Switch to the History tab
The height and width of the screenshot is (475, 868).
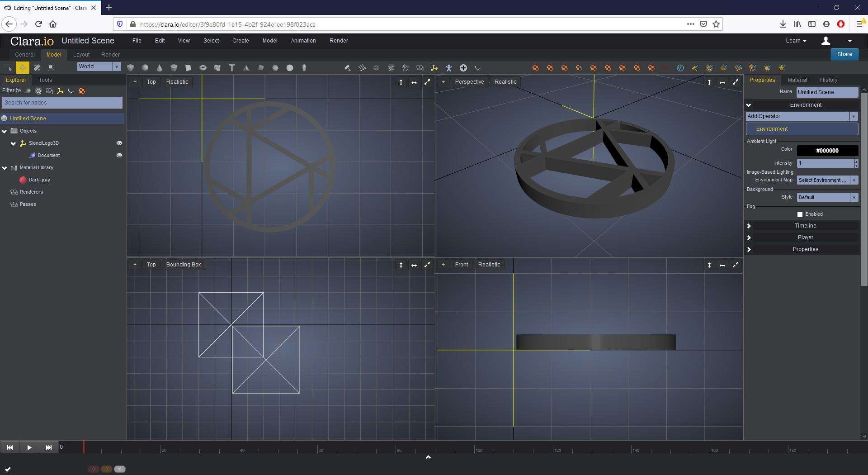[x=828, y=80]
